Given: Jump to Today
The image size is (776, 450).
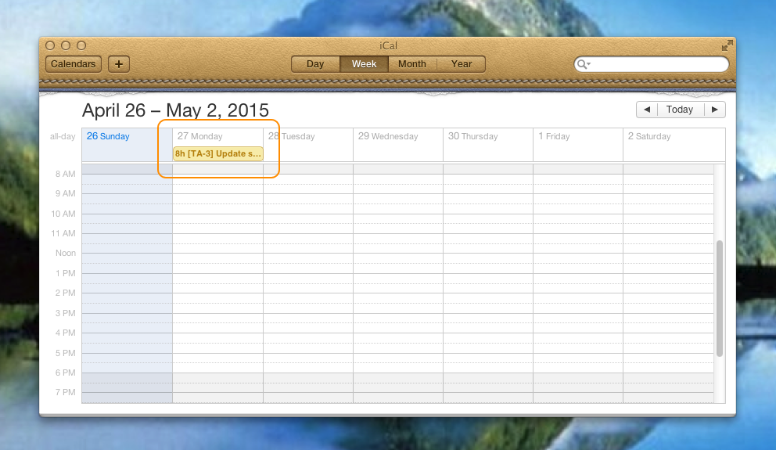Looking at the screenshot, I should pos(681,110).
